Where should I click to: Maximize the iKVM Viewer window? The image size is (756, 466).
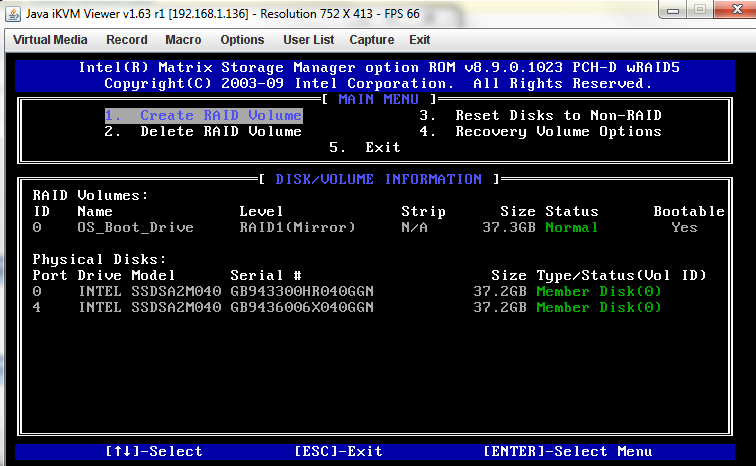701,10
